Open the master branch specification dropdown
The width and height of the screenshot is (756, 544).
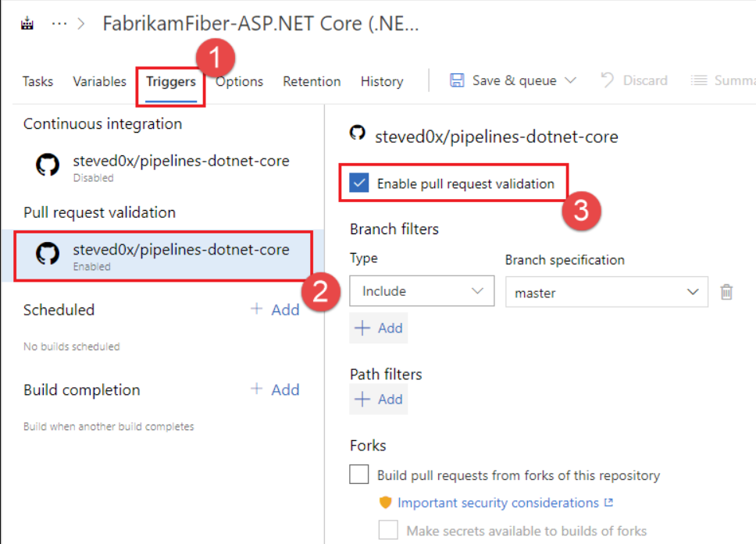click(x=607, y=292)
